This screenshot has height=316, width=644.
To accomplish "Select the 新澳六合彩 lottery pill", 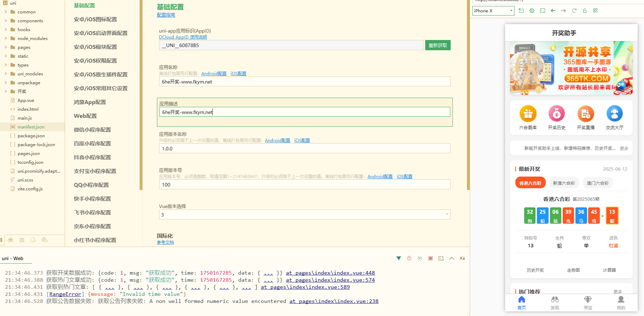I will [564, 183].
